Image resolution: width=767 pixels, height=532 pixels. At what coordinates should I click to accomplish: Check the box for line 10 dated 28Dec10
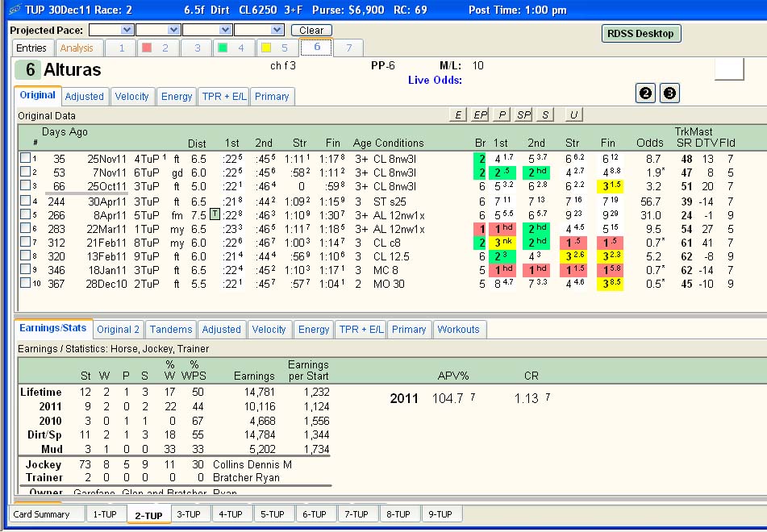point(26,283)
